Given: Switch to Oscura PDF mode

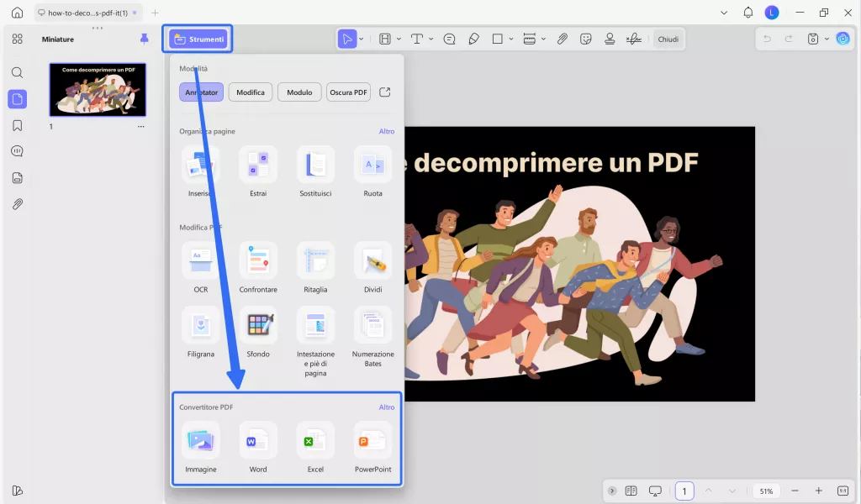Looking at the screenshot, I should pos(348,92).
